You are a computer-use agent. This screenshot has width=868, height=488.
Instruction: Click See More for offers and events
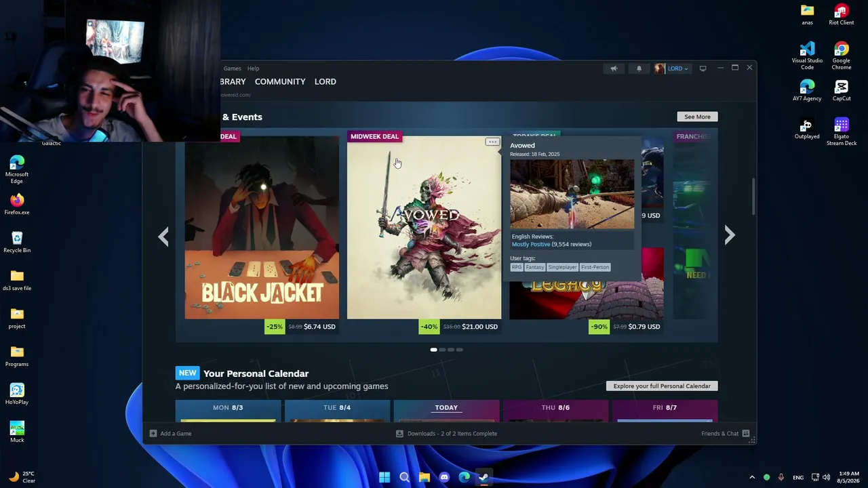click(x=697, y=117)
